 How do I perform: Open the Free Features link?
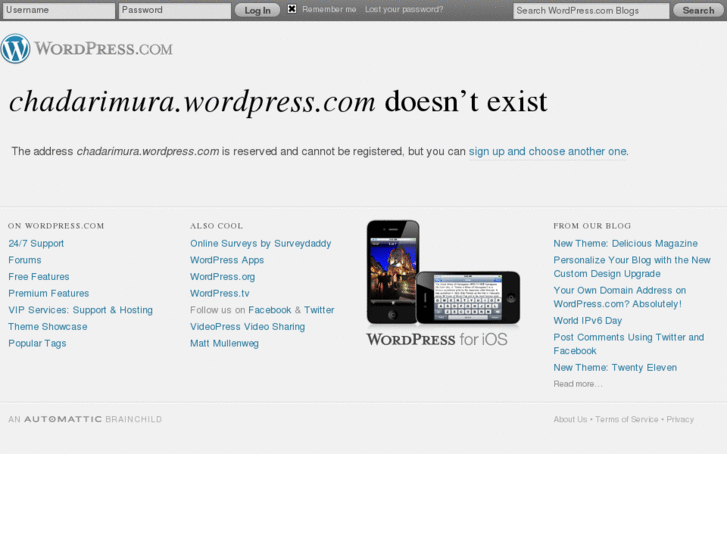pyautogui.click(x=38, y=277)
